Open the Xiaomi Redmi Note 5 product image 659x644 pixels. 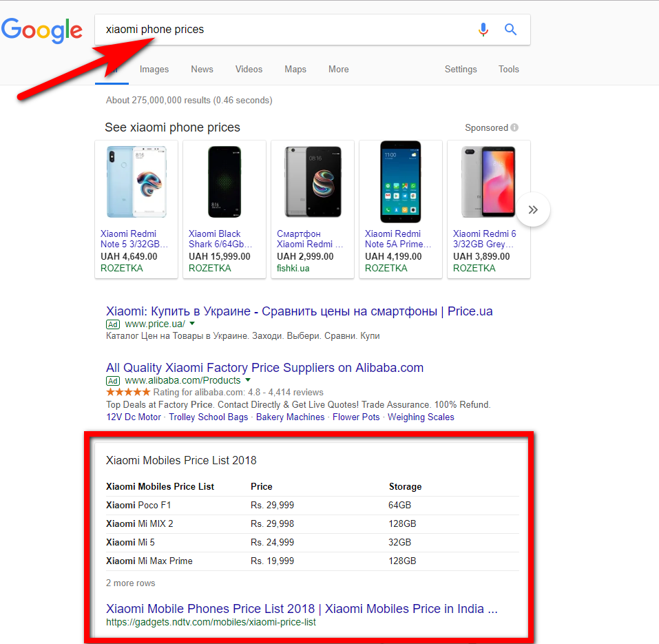[x=136, y=182]
